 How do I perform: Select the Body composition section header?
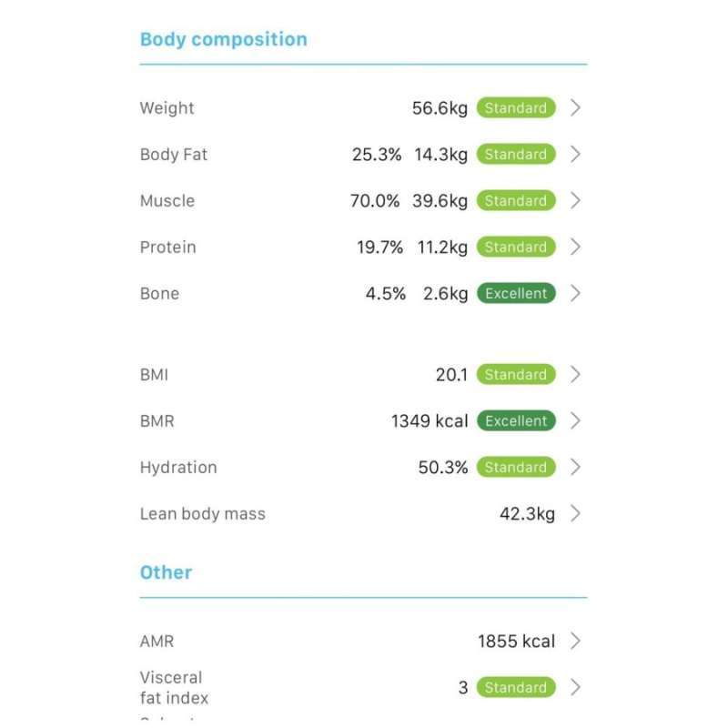223,39
